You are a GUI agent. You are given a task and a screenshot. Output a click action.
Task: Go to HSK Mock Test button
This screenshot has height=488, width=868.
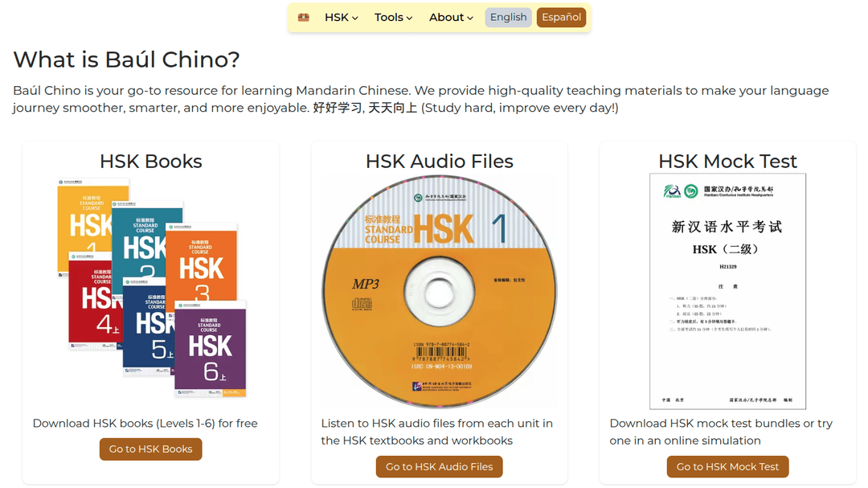tap(727, 467)
